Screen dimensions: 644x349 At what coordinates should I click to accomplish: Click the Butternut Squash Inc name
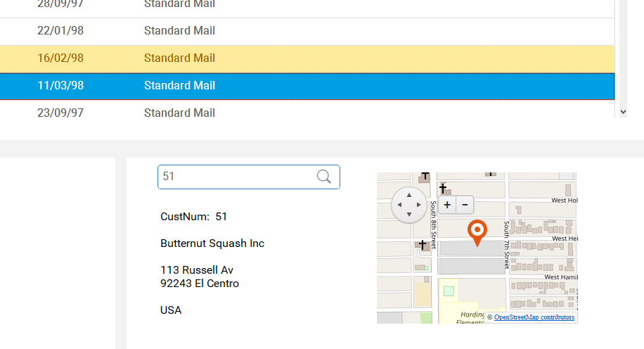click(x=212, y=243)
